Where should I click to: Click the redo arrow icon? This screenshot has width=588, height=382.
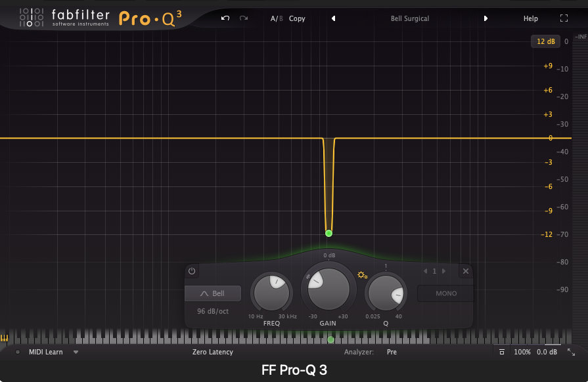tap(244, 18)
